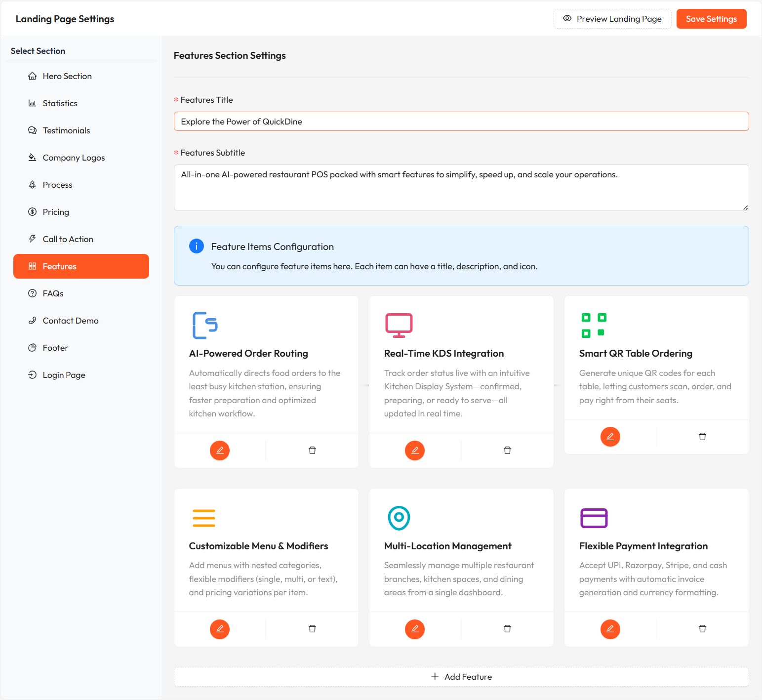This screenshot has width=762, height=700.
Task: Delete the Smart QR Table Ordering feature
Action: click(x=702, y=437)
